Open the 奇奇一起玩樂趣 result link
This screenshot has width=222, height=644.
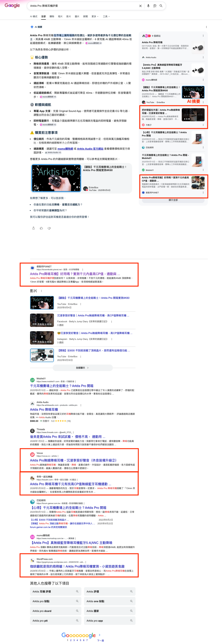tap(70, 484)
